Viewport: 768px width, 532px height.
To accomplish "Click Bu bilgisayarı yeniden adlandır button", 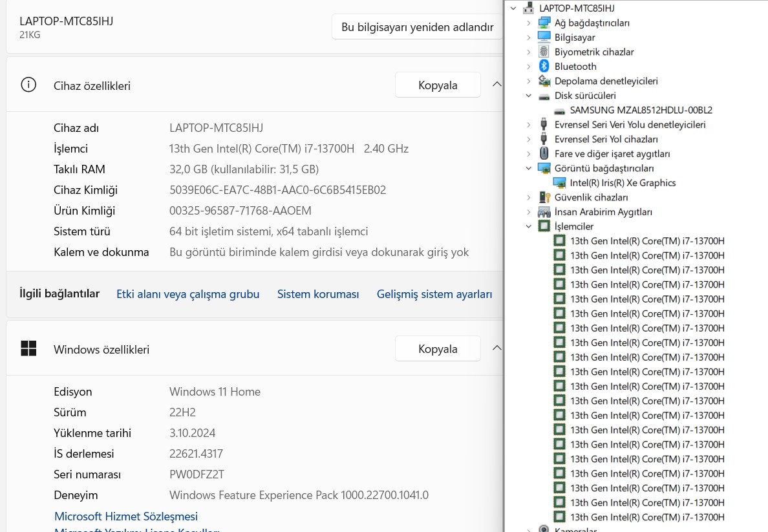I will 418,27.
